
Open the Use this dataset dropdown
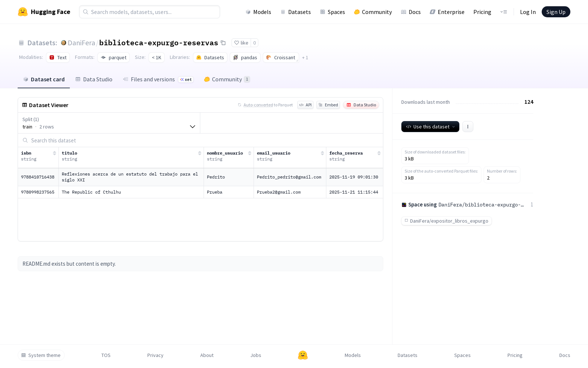click(x=430, y=127)
